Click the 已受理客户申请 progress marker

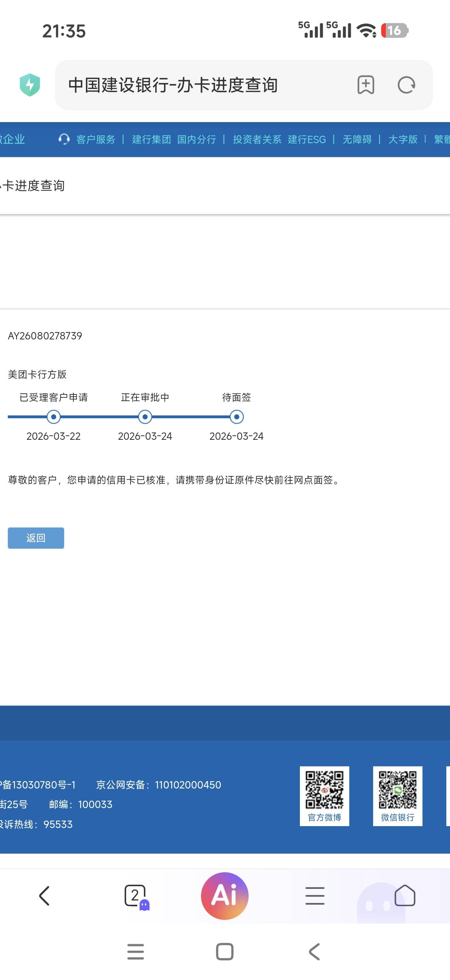tap(53, 417)
